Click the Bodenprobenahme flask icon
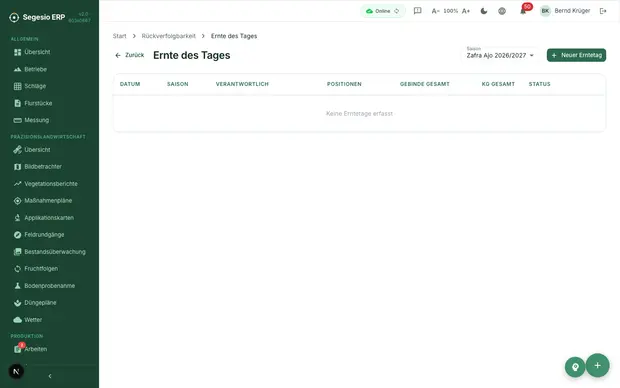620x388 pixels. click(17, 286)
